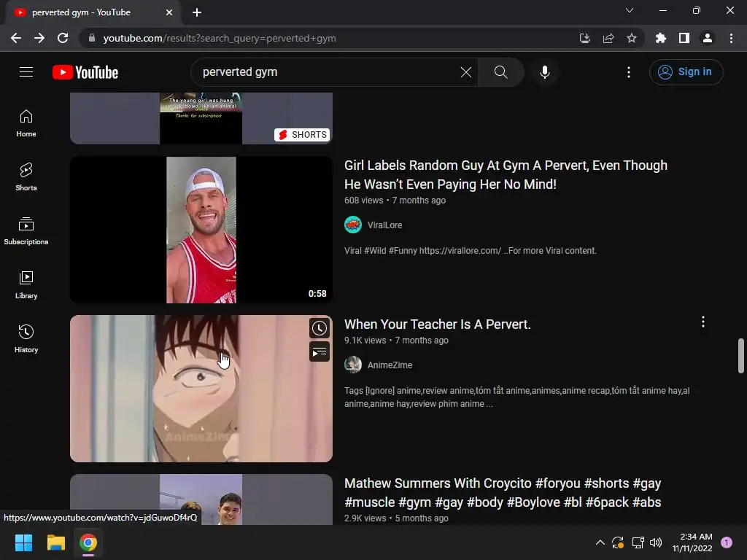This screenshot has width=747, height=560.
Task: Click the '608 views • 7 months ago' text
Action: (395, 201)
